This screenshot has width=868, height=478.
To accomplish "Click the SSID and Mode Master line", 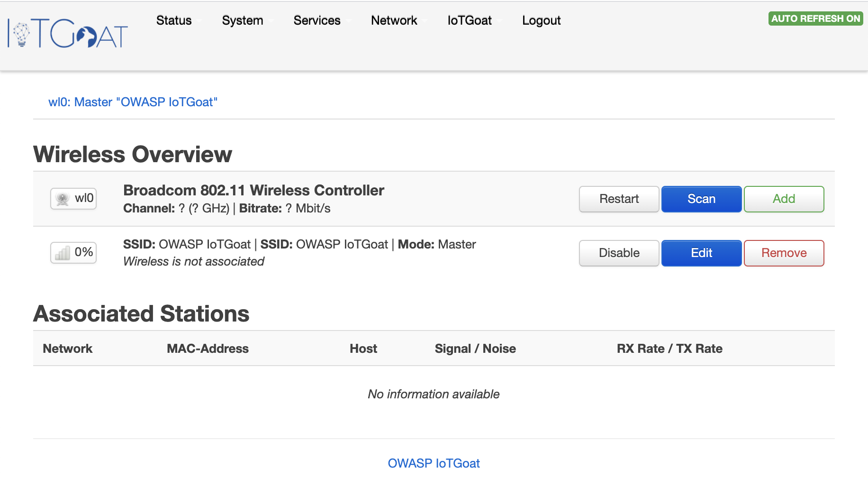I will (299, 244).
